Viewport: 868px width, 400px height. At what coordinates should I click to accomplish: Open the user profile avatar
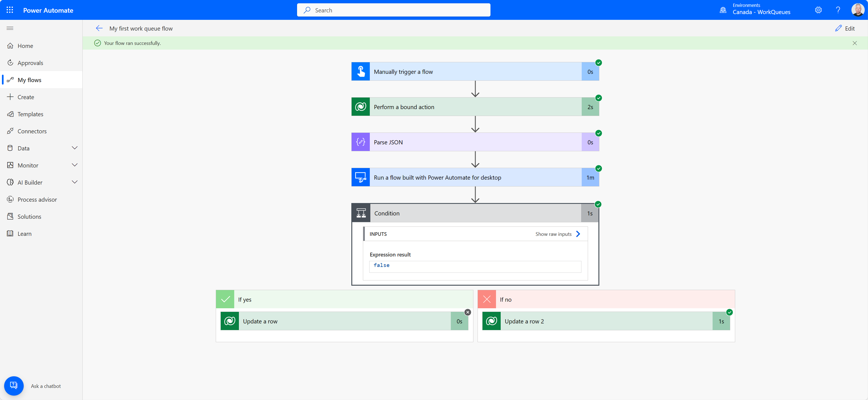(x=857, y=10)
